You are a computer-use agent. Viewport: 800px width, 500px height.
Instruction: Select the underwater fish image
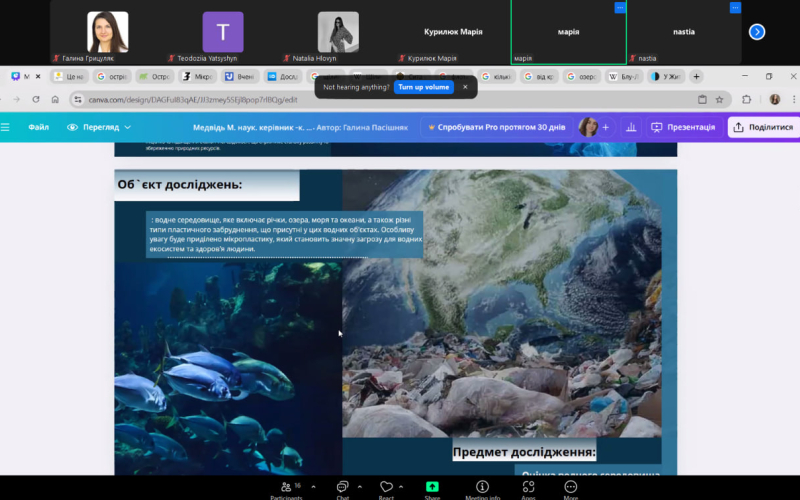228,368
